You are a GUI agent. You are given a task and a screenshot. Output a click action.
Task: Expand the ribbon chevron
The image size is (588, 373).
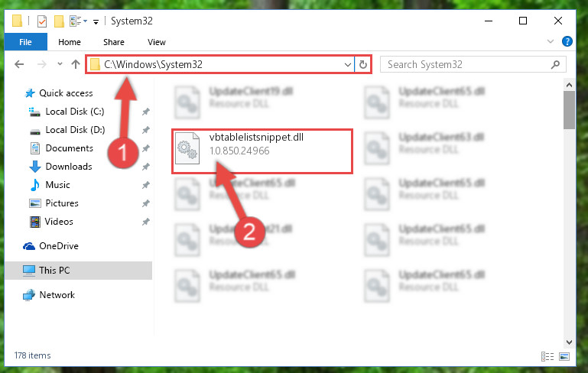(550, 41)
